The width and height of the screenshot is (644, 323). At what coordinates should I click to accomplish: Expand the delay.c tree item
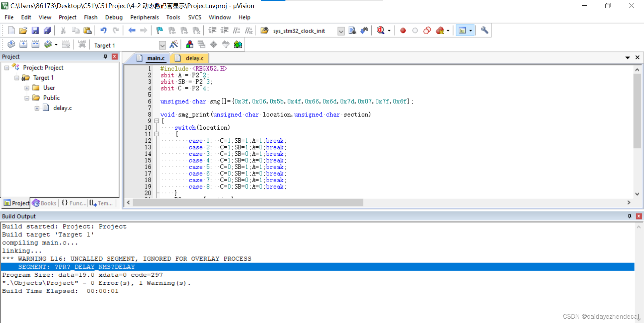[x=37, y=108]
